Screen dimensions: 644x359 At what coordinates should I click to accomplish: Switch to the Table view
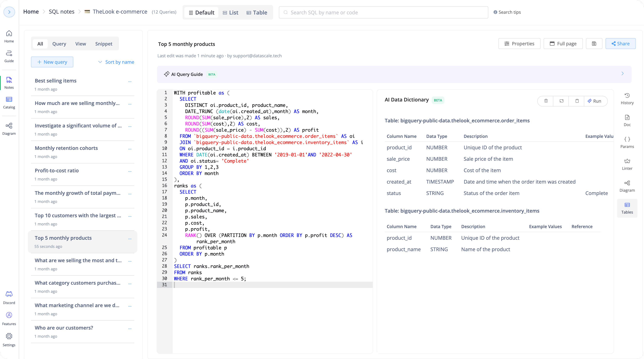coord(257,12)
